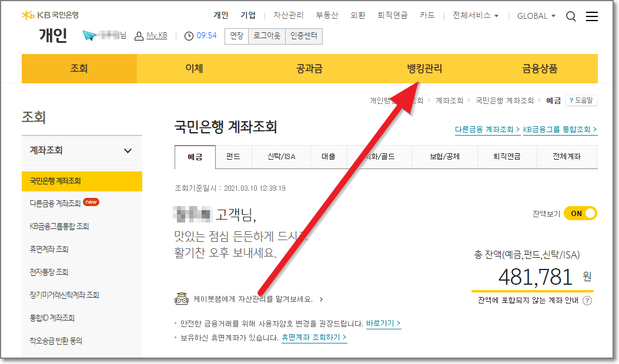619x364 pixels.
Task: Click the paper plane icon beside the username
Action: tap(89, 35)
